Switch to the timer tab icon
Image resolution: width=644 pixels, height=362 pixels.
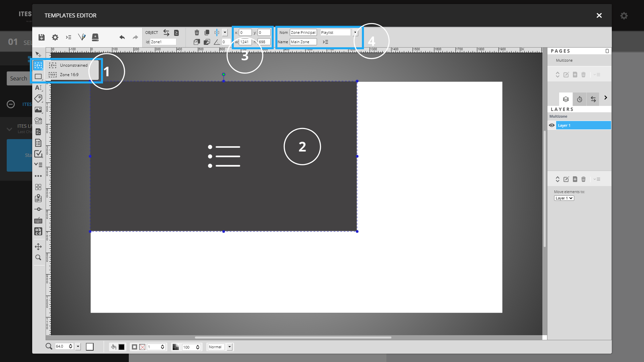pyautogui.click(x=580, y=99)
